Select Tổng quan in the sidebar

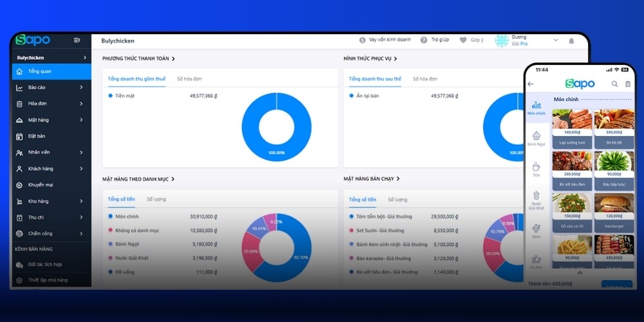40,71
